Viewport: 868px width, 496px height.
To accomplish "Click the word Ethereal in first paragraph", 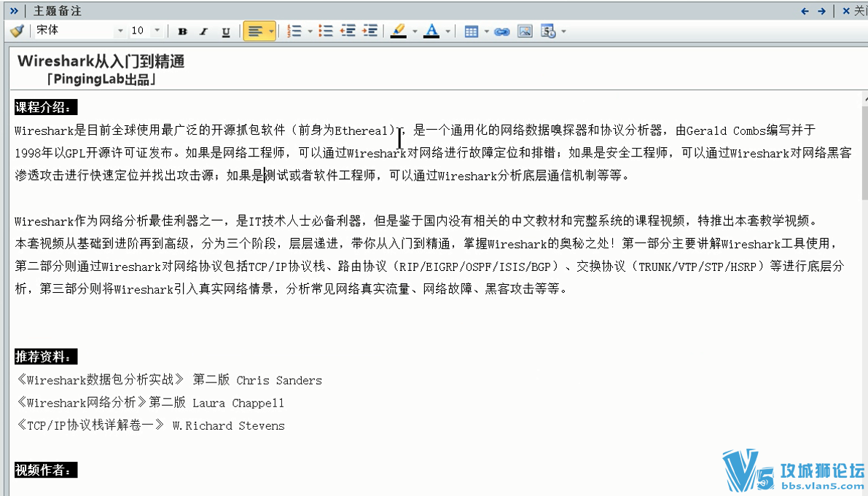I will [361, 130].
